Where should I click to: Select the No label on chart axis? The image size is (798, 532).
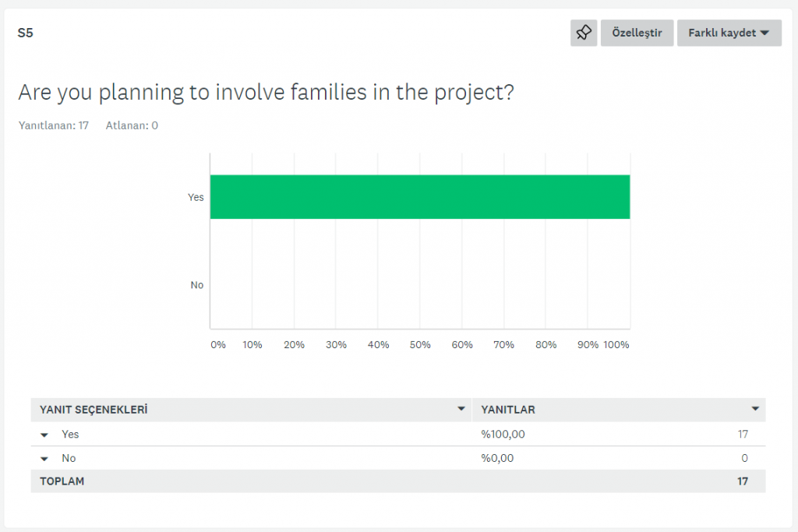[196, 285]
